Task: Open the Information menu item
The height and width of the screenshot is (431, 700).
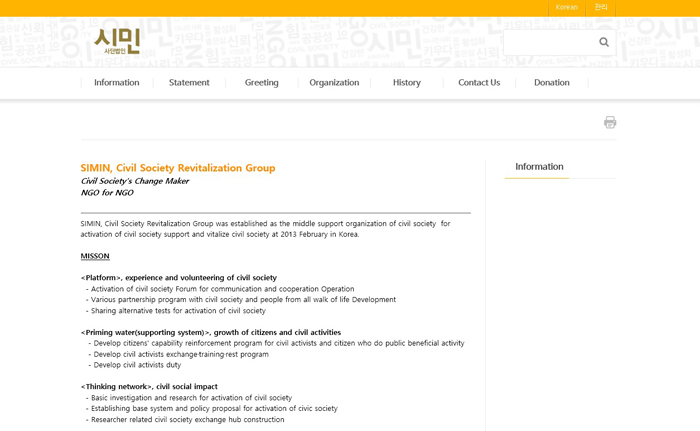Action: [x=117, y=83]
